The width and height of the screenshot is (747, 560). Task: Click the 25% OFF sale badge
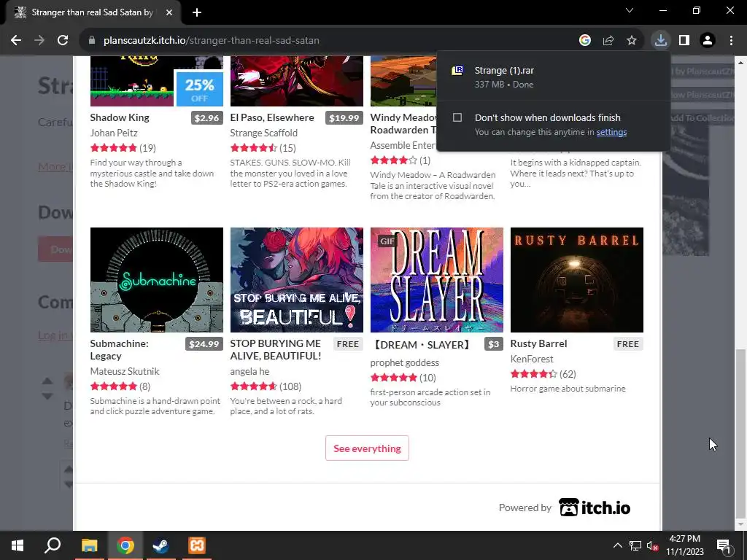pos(199,88)
